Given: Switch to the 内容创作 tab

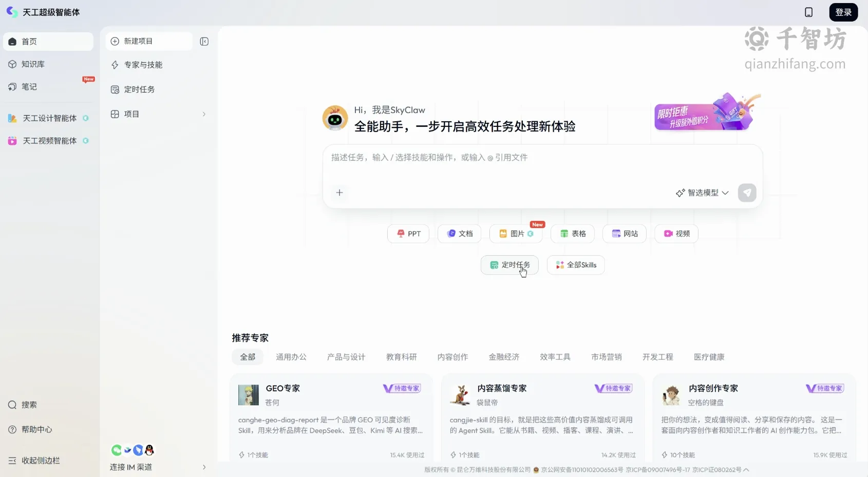Looking at the screenshot, I should (453, 357).
